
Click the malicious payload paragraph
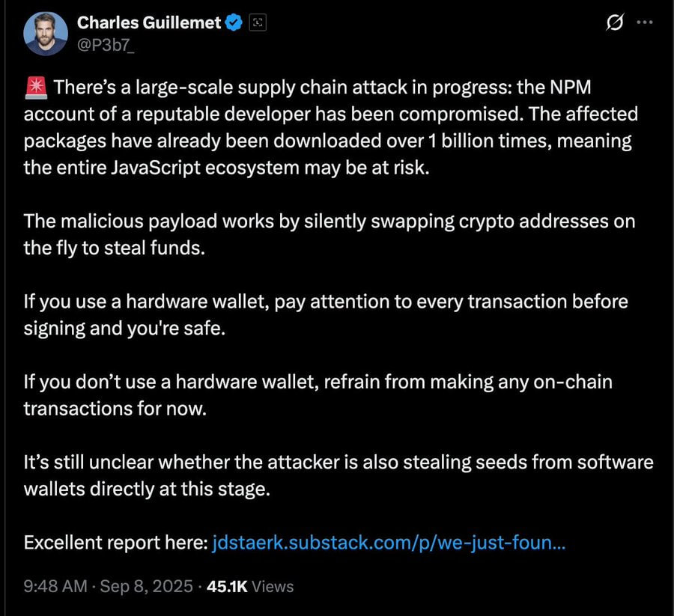point(330,234)
